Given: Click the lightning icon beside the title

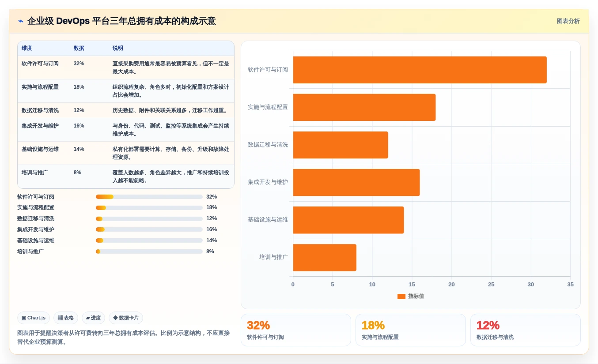Looking at the screenshot, I should [21, 21].
